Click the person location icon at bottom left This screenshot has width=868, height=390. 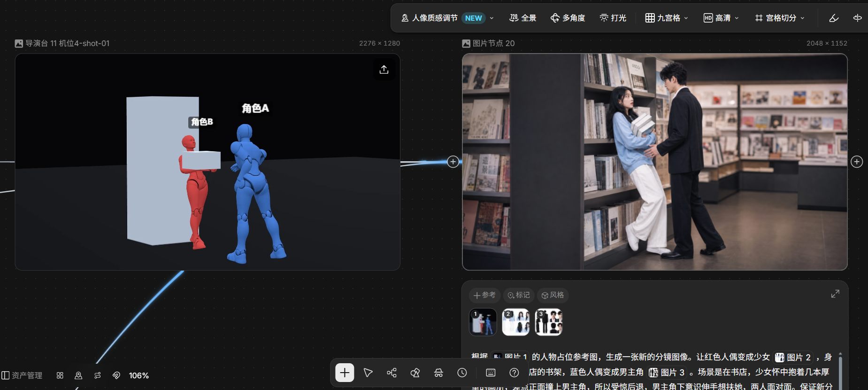(78, 375)
